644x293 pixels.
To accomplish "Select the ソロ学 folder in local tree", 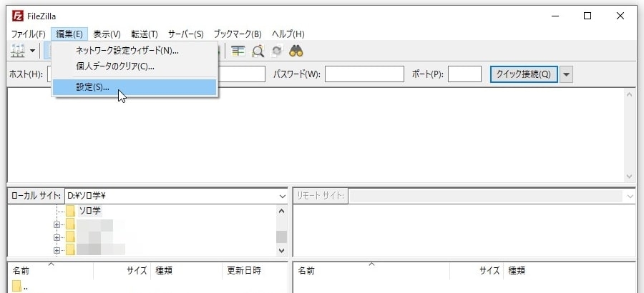I will (x=89, y=211).
